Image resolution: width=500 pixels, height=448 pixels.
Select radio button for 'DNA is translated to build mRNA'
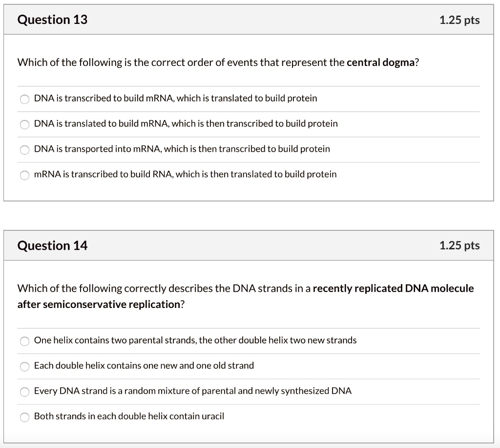tap(24, 124)
